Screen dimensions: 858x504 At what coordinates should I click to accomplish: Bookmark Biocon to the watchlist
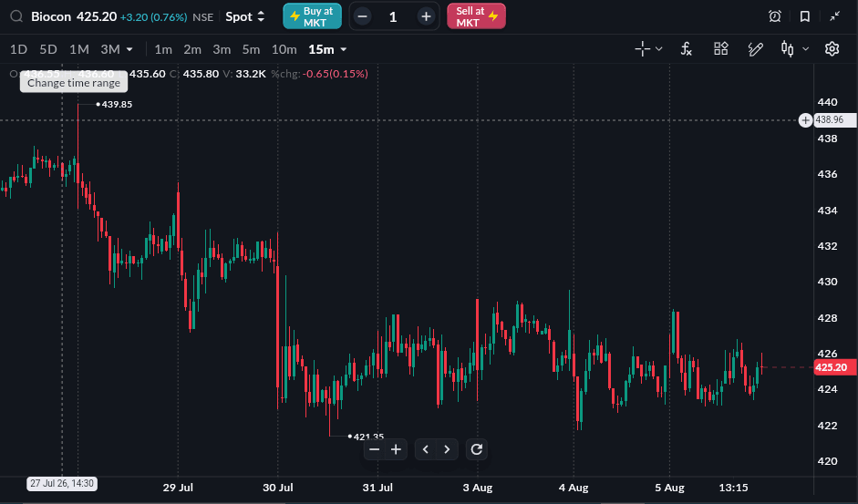coord(805,16)
